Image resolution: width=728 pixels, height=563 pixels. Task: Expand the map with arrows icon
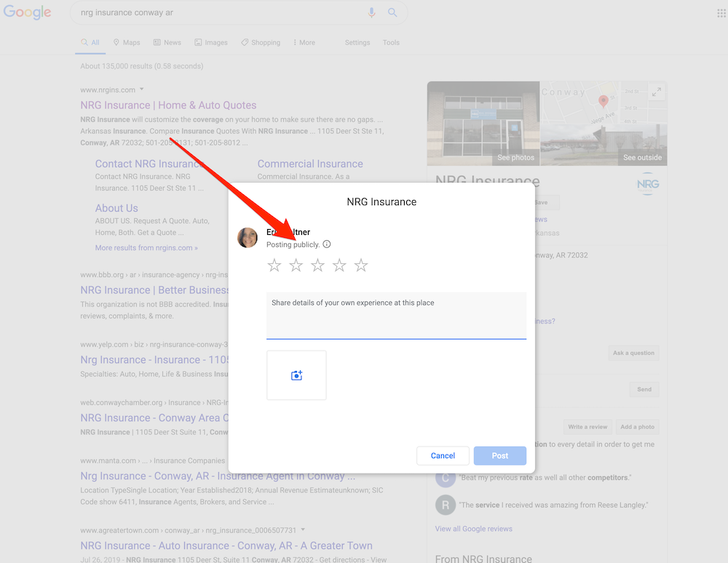coord(656,92)
